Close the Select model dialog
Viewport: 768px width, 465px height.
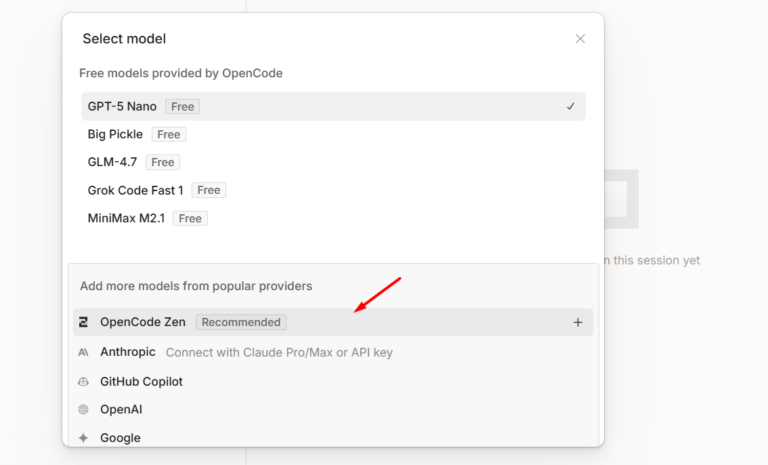pos(580,39)
